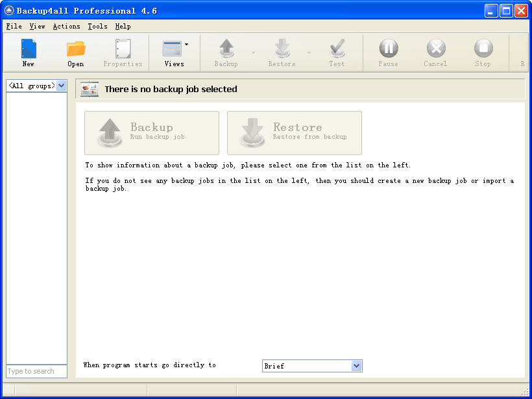
Task: Open the View menu
Action: [x=38, y=26]
